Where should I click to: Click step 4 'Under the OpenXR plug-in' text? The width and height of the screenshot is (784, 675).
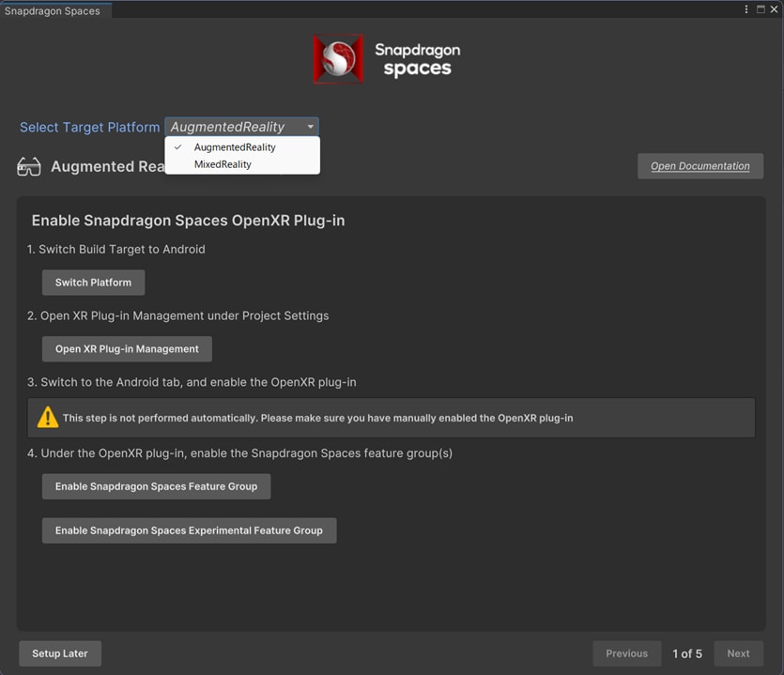point(240,453)
